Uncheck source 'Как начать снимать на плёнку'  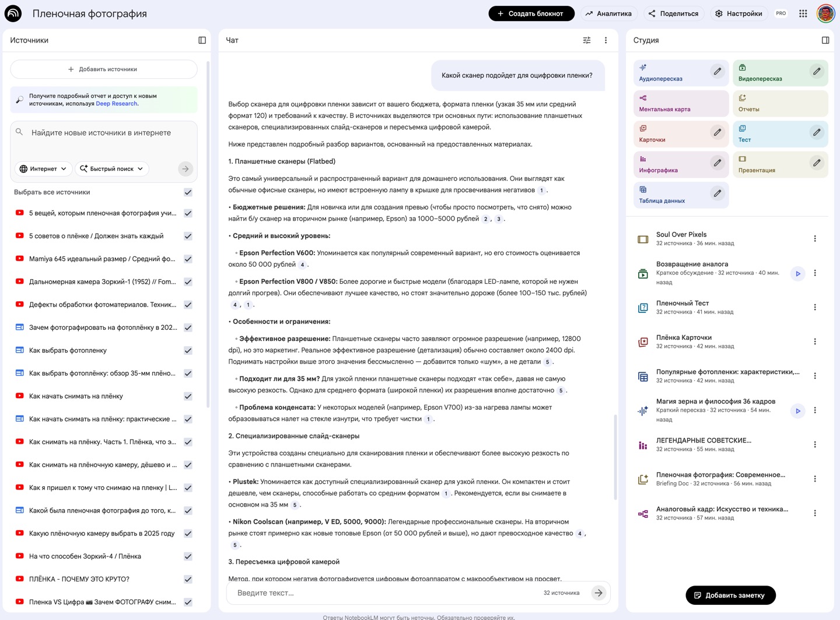188,396
